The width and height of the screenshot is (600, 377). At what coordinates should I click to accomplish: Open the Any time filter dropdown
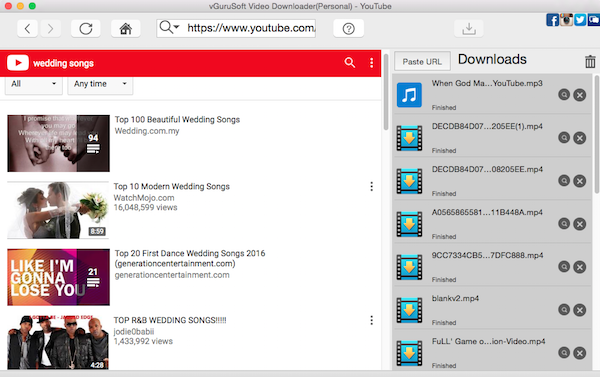tap(100, 84)
